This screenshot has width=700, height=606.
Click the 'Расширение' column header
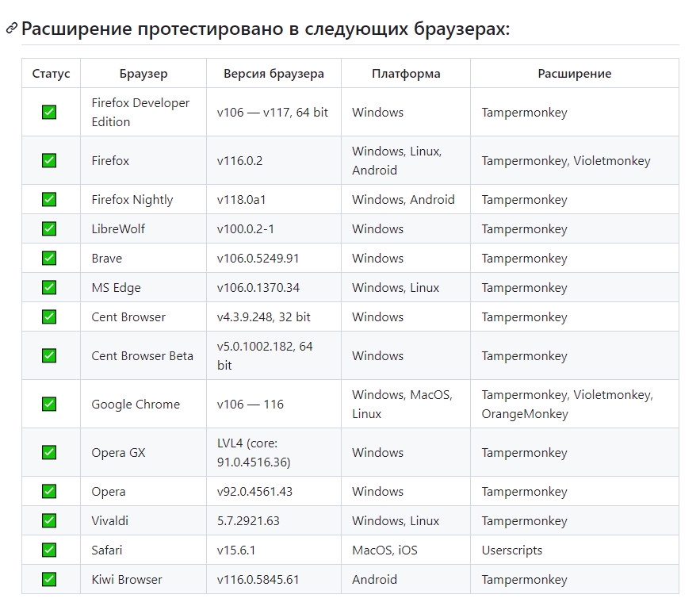click(x=575, y=73)
